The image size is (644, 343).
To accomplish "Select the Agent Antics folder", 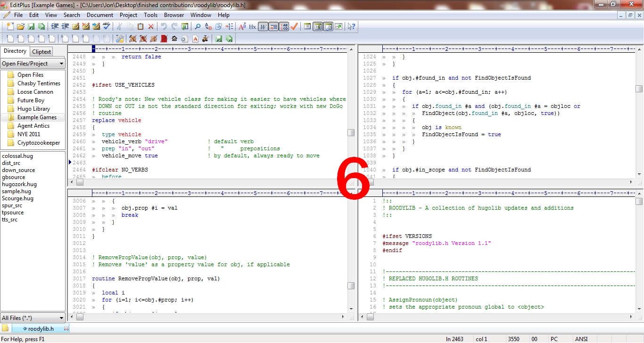I will coord(33,126).
